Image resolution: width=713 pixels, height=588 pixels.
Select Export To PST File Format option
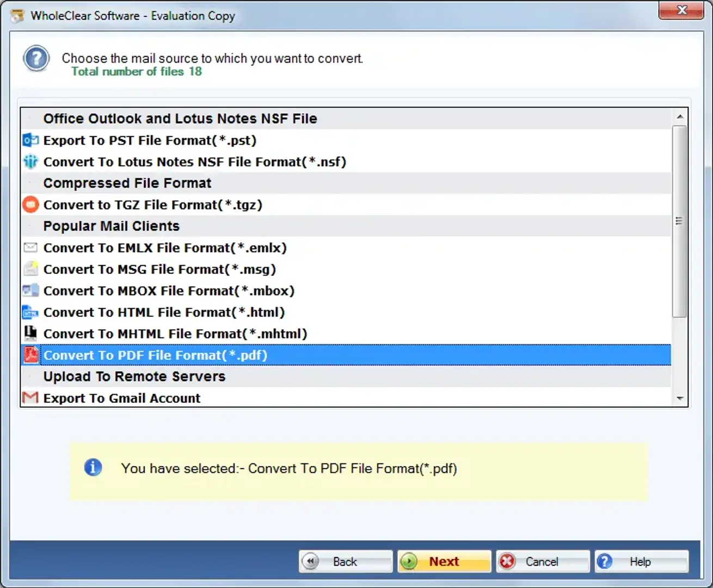[x=150, y=140]
